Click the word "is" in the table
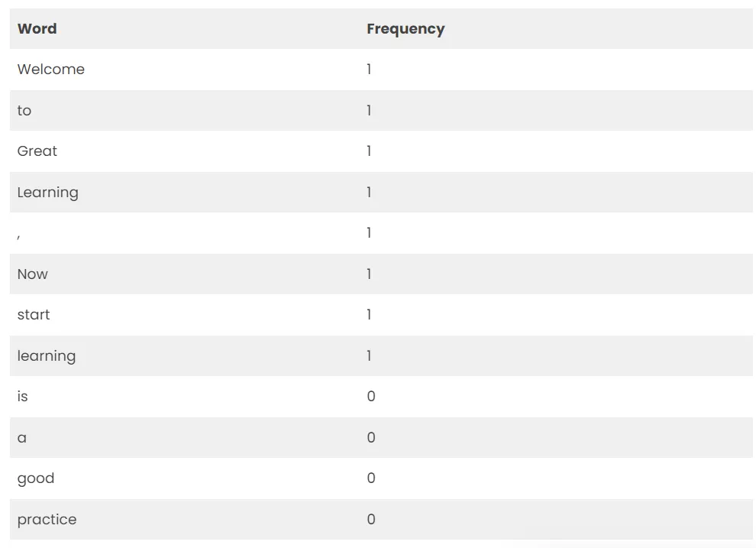The image size is (756, 548). [x=22, y=397]
